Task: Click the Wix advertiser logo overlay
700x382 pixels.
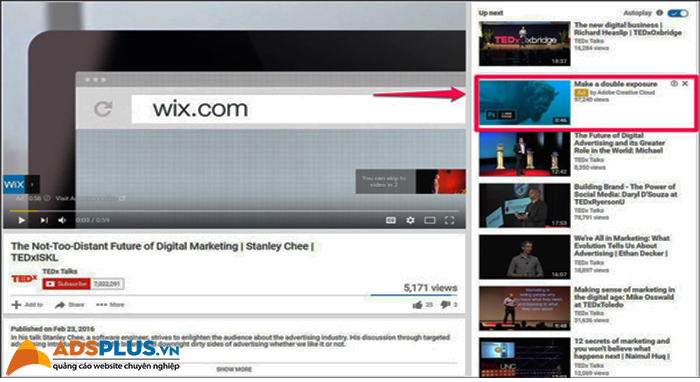Action: pos(14,184)
